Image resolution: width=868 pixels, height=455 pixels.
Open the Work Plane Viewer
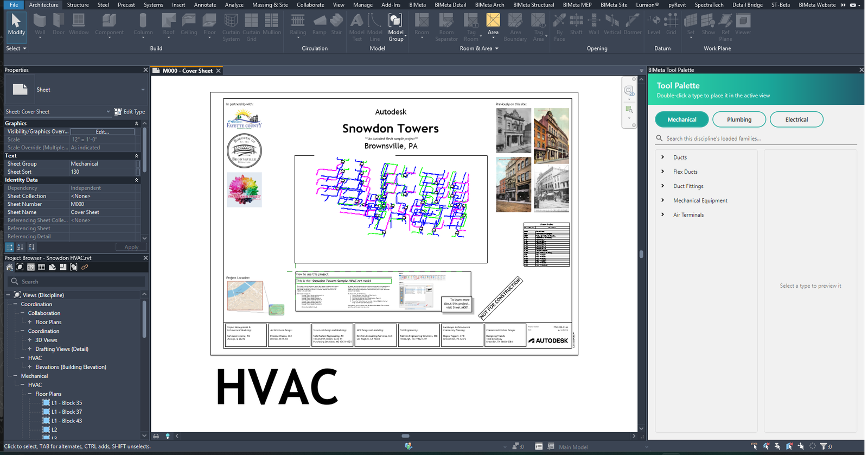click(743, 25)
